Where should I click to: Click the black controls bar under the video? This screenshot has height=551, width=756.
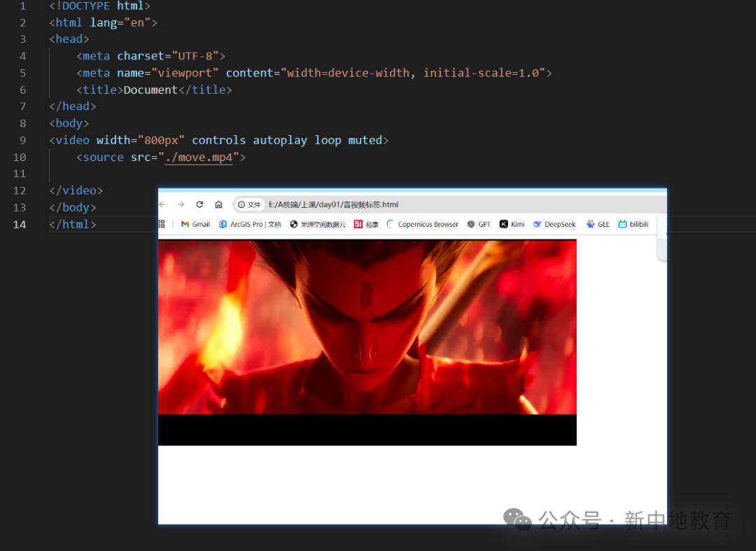(x=367, y=430)
